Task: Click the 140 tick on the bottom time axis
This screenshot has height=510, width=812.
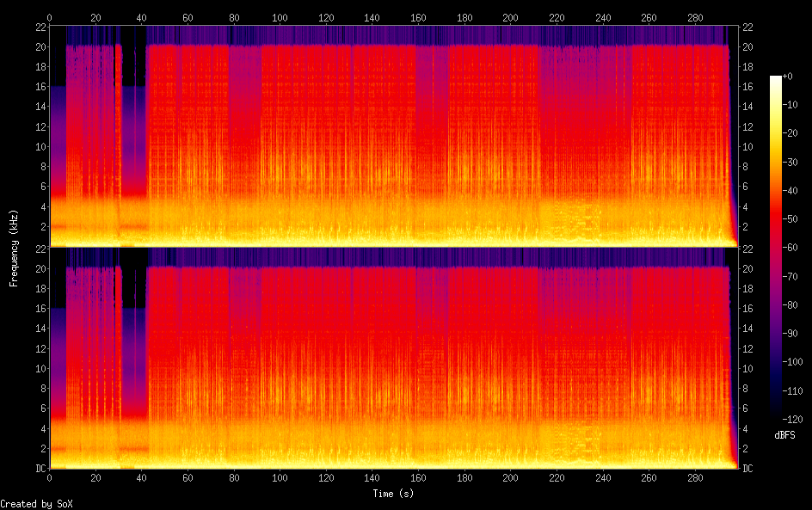Action: pos(372,478)
